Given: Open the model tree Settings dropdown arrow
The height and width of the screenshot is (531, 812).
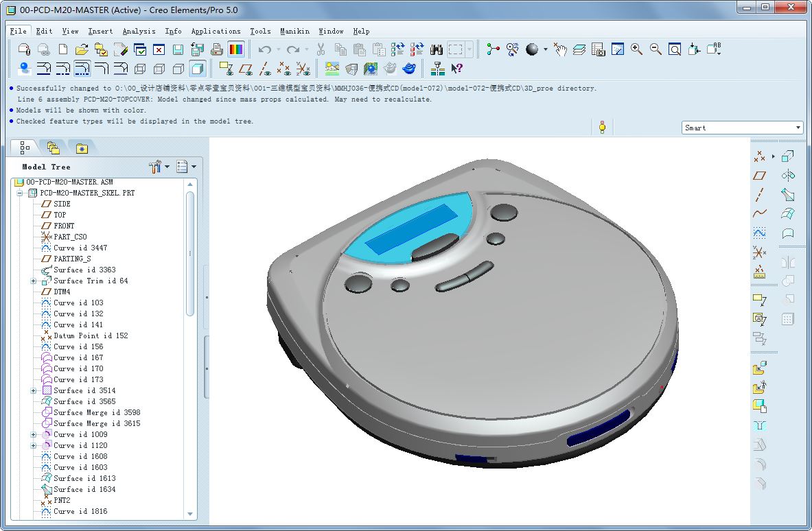Looking at the screenshot, I should pos(167,167).
